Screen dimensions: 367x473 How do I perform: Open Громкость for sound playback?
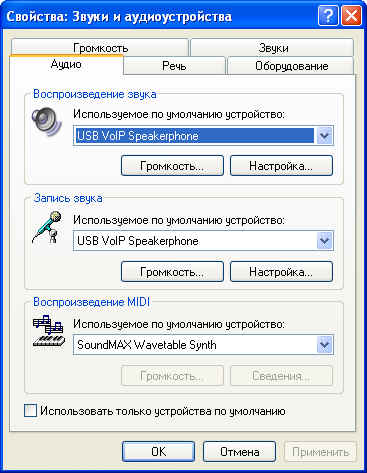coord(172,165)
